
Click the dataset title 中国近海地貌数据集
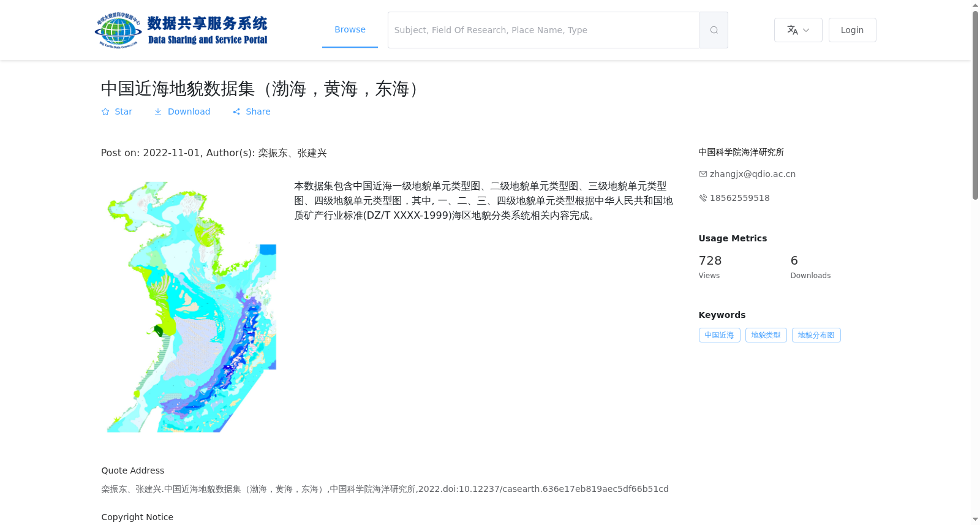pyautogui.click(x=262, y=89)
